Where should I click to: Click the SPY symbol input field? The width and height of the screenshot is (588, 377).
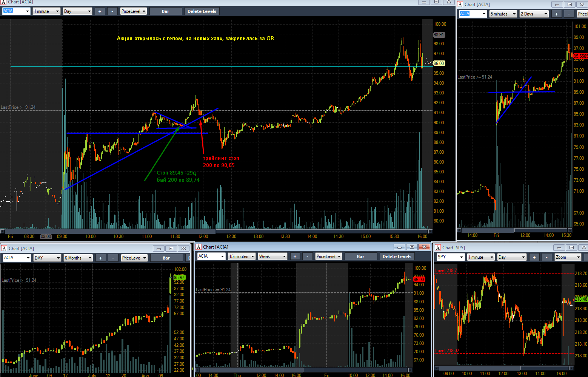click(450, 257)
